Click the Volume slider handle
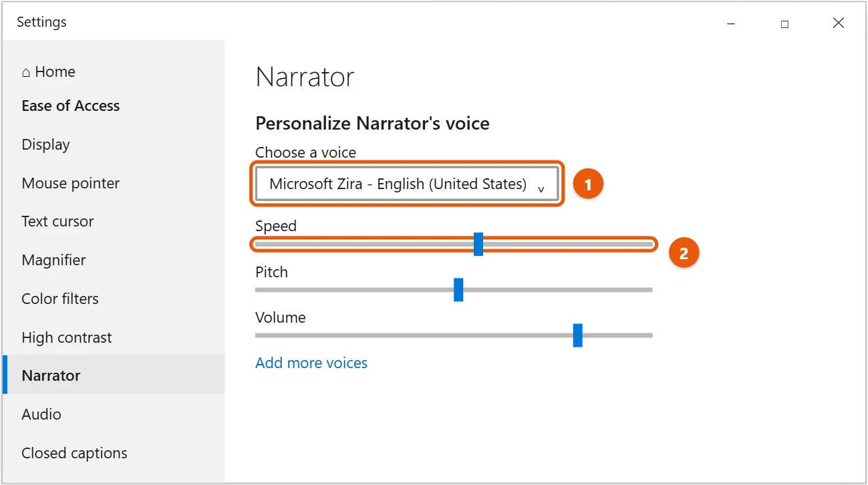Image resolution: width=868 pixels, height=485 pixels. (578, 335)
